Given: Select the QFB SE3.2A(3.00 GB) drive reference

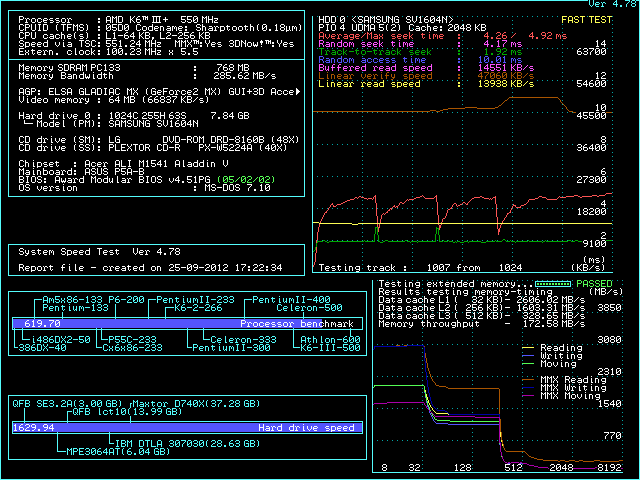Looking at the screenshot, I should point(69,404).
